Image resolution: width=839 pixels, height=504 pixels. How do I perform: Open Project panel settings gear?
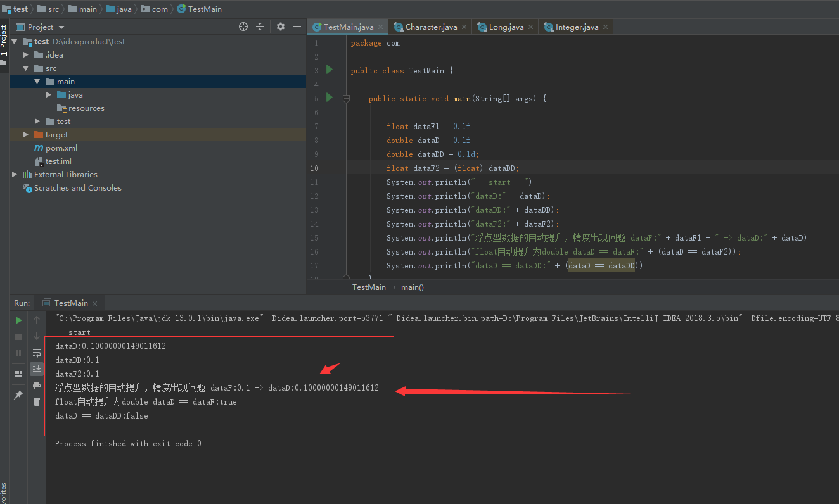click(x=281, y=27)
